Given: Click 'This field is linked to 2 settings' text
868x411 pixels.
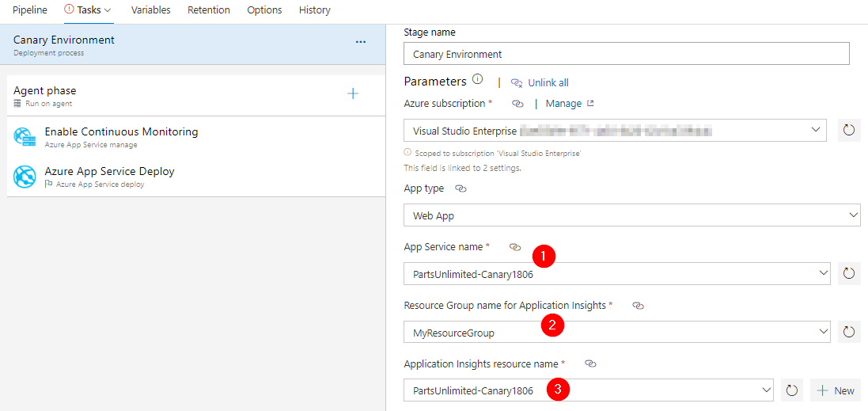Looking at the screenshot, I should pyautogui.click(x=462, y=167).
